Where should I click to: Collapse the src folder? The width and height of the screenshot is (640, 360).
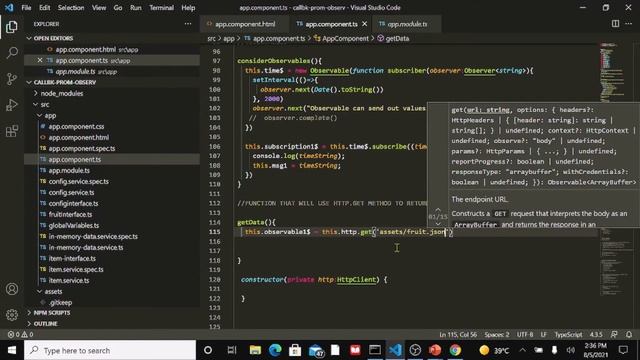[x=45, y=104]
